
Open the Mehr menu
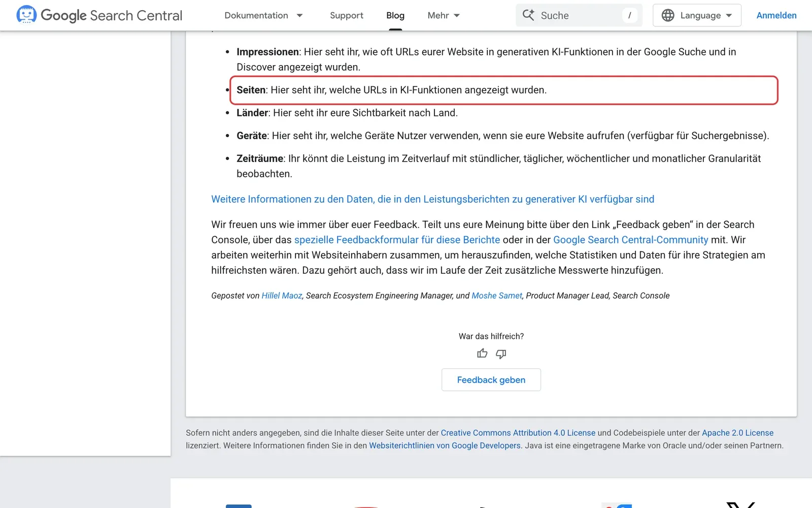coord(438,15)
